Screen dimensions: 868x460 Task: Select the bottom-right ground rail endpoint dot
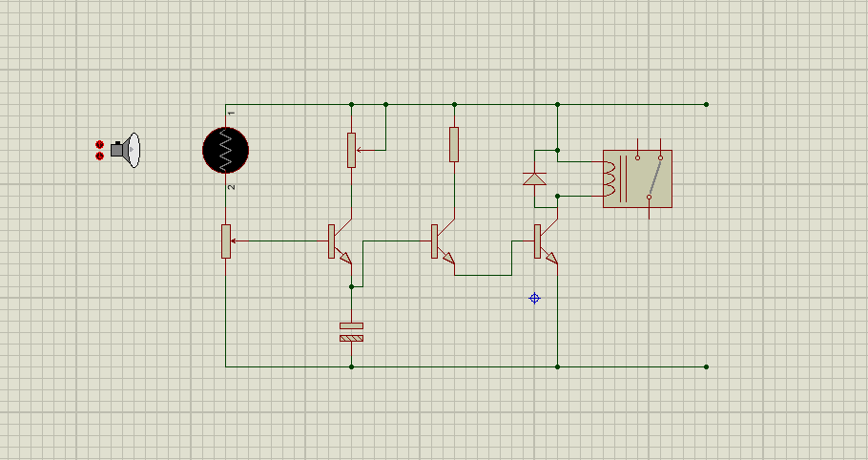pyautogui.click(x=706, y=366)
